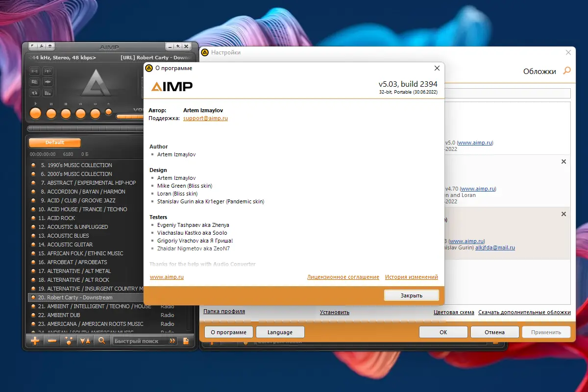588x392 pixels.
Task: Click the orange search icon in settings
Action: [x=566, y=71]
